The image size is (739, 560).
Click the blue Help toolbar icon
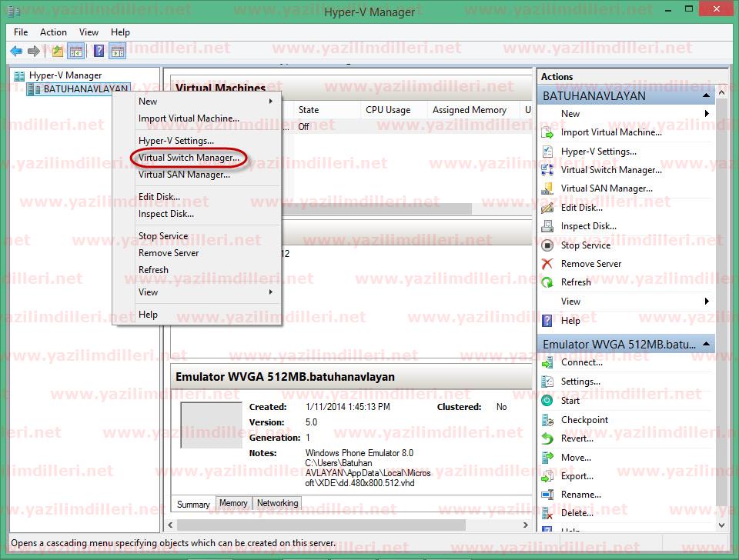pyautogui.click(x=99, y=51)
